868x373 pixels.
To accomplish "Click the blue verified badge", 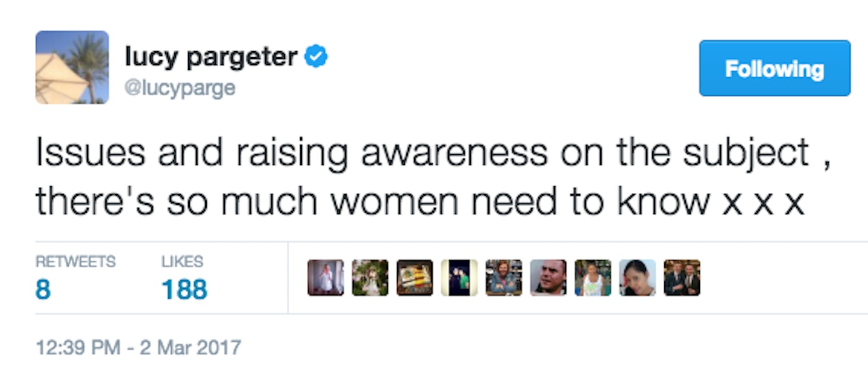I will click(316, 57).
